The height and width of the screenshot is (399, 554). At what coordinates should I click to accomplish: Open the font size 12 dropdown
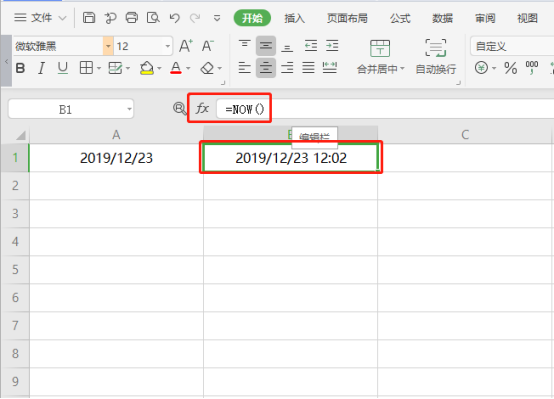pos(167,46)
